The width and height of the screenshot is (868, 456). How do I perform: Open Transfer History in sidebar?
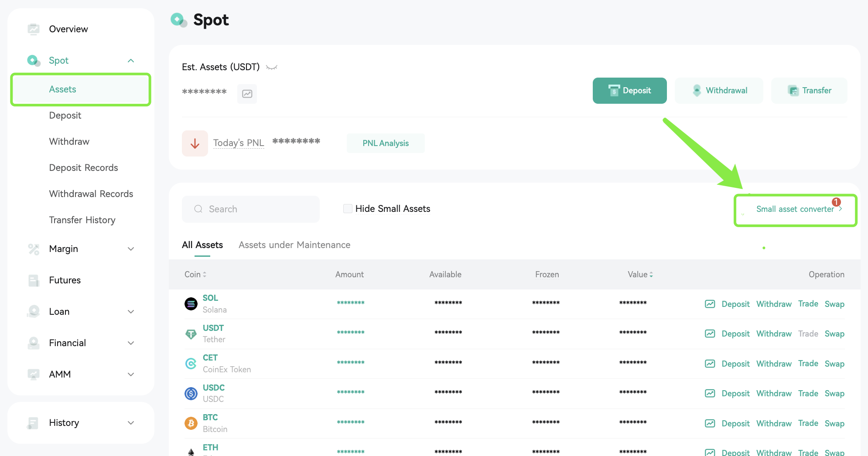coord(82,220)
